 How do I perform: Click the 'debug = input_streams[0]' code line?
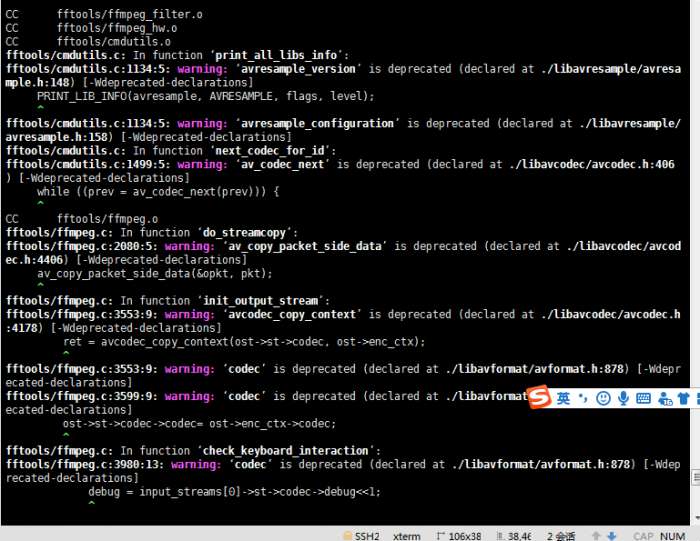coord(234,491)
